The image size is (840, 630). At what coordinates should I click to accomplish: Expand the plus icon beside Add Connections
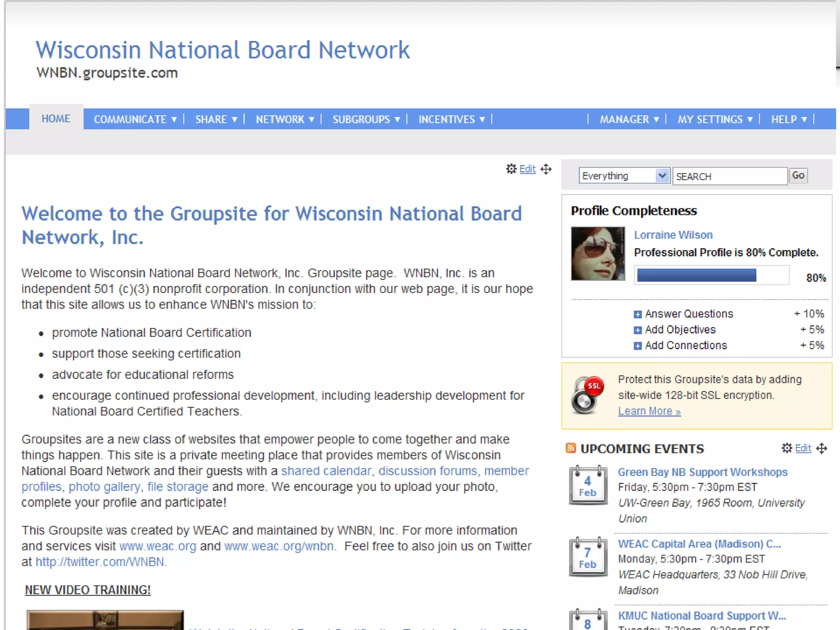click(x=637, y=346)
